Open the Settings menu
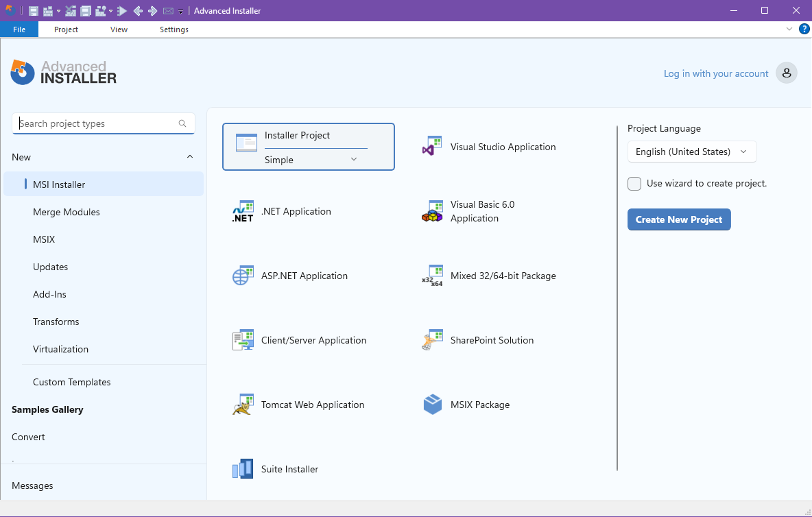 click(174, 29)
